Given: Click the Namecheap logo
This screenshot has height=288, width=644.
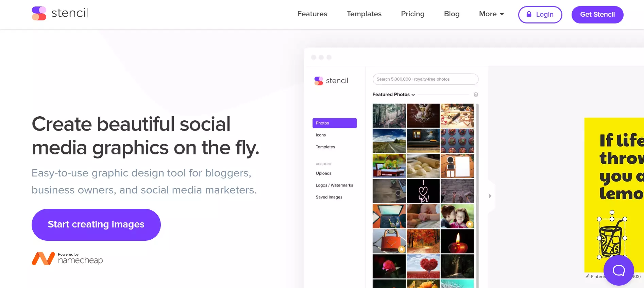Looking at the screenshot, I should 67,259.
